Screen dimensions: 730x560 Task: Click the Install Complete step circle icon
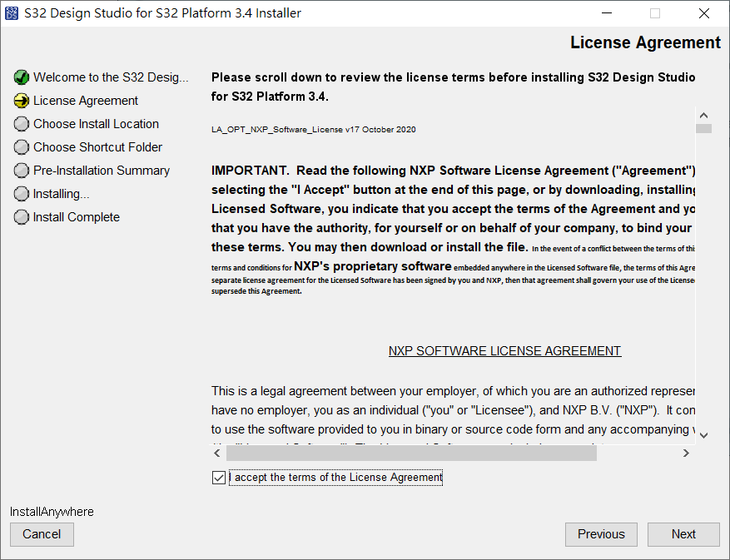click(x=22, y=217)
